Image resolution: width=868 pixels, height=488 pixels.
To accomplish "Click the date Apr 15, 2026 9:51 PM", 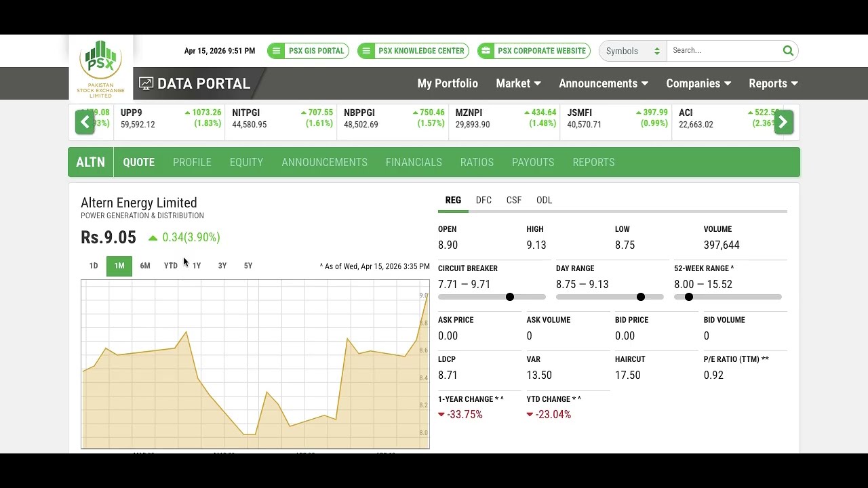I will click(220, 51).
